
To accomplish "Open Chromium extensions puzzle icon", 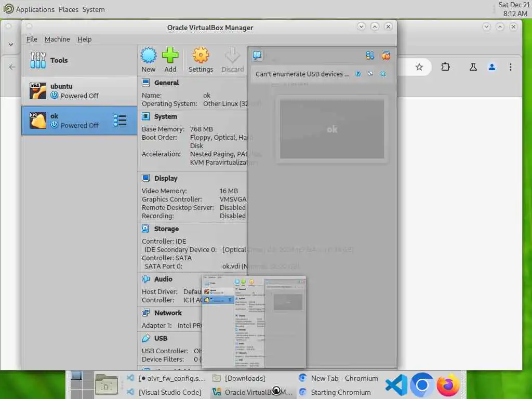I will [x=445, y=67].
